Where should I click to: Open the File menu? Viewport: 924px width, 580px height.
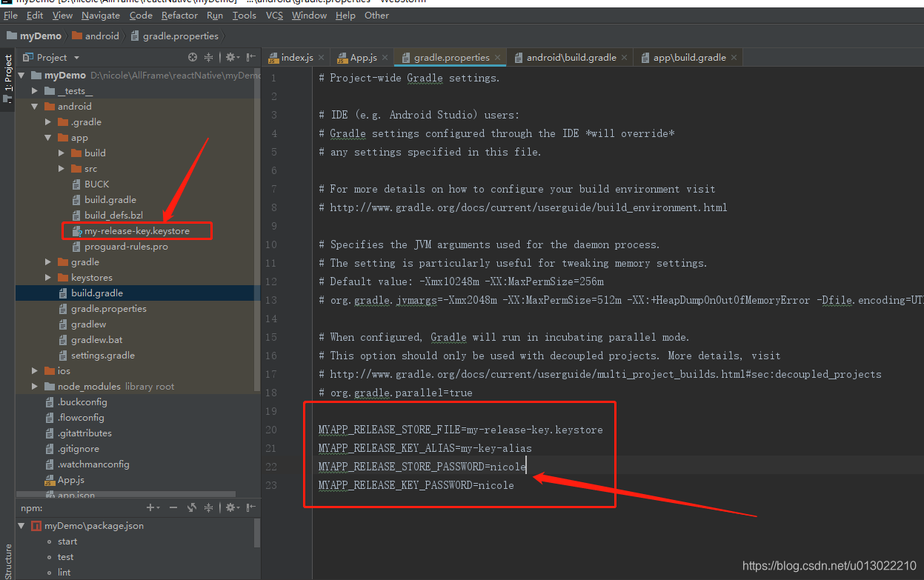point(11,15)
